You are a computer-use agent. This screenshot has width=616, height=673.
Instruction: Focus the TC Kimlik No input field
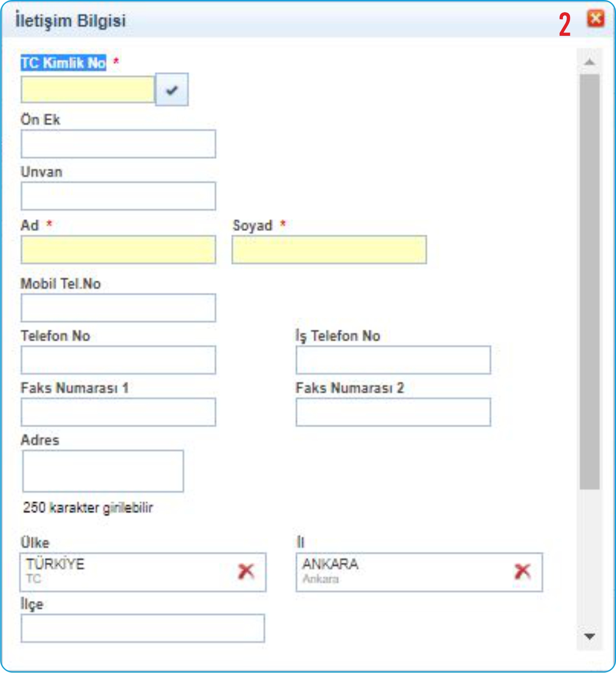point(88,90)
